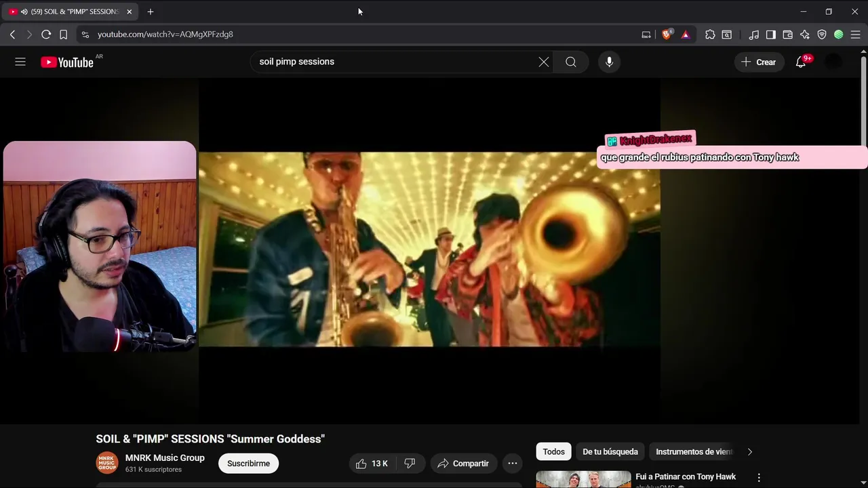Like the video with thumbs up

coord(372,464)
